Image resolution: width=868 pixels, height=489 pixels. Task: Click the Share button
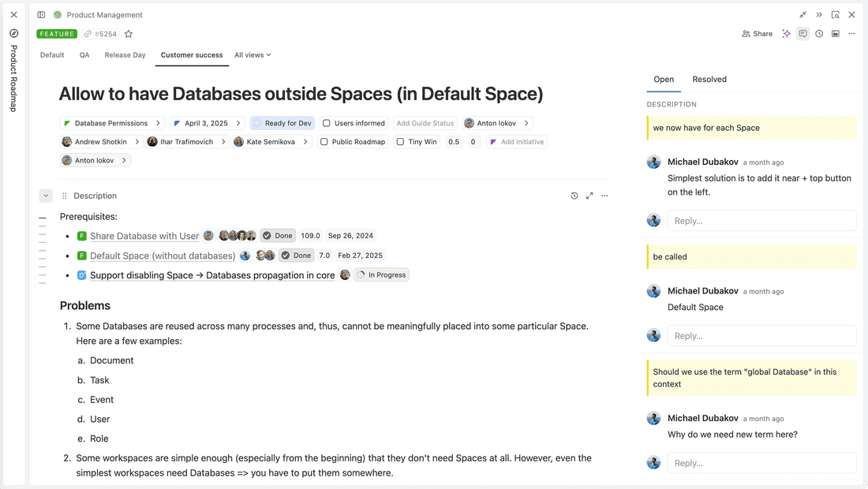[x=757, y=34]
